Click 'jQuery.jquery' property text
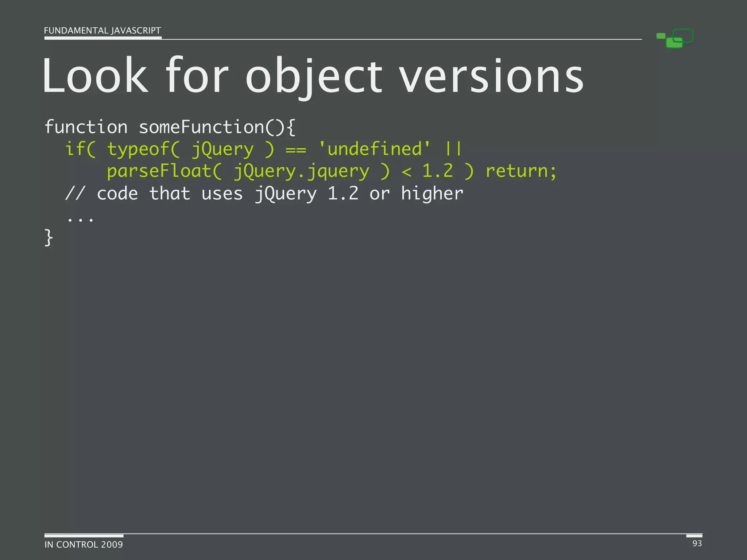This screenshot has height=560, width=747. coord(301,172)
